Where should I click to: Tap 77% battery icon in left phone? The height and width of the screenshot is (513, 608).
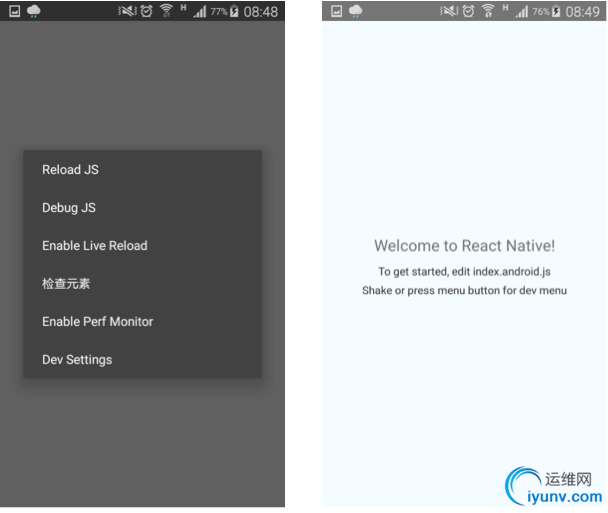pyautogui.click(x=234, y=12)
